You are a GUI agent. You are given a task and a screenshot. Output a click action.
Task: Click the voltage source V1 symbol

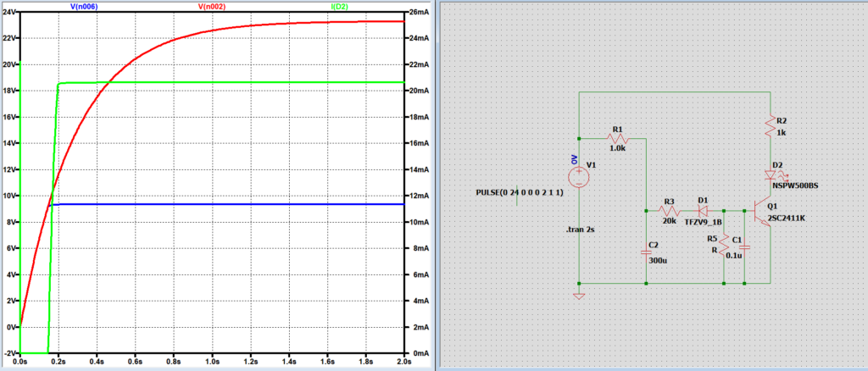pos(578,177)
